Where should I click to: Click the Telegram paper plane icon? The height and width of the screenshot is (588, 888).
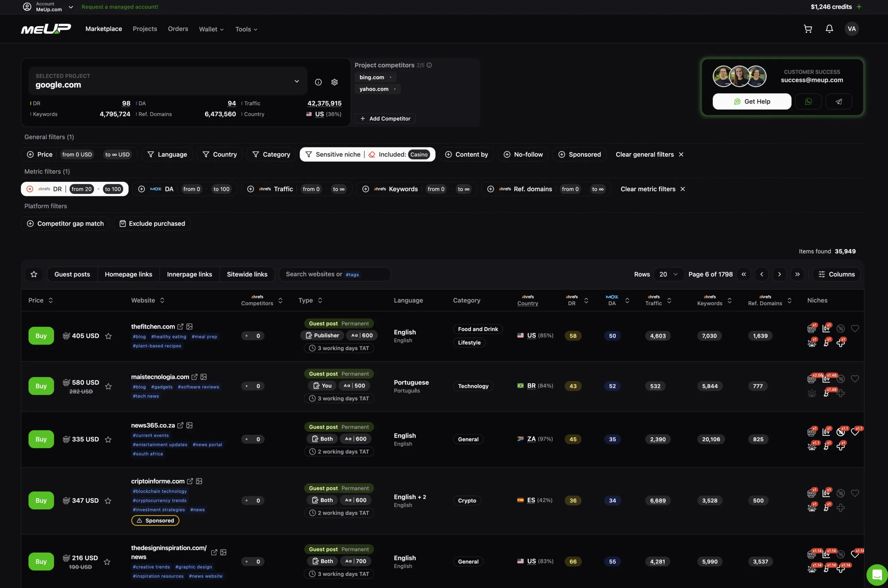pyautogui.click(x=838, y=102)
